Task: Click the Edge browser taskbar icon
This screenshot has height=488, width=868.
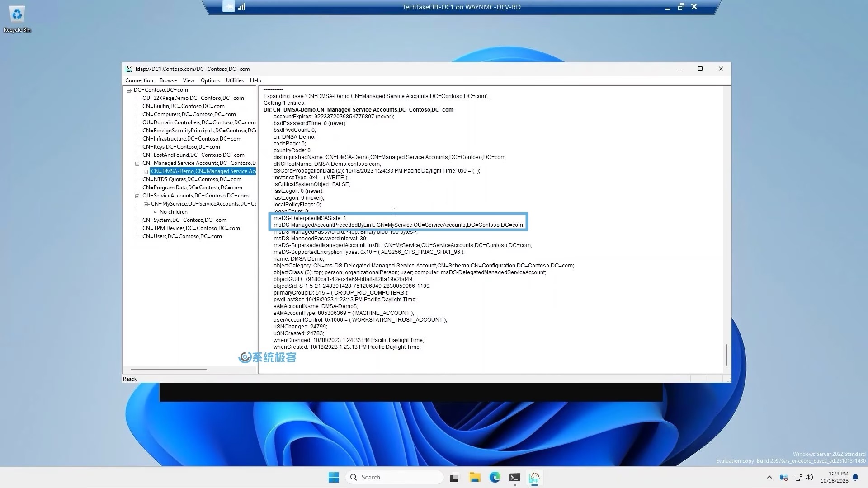Action: pos(494,477)
